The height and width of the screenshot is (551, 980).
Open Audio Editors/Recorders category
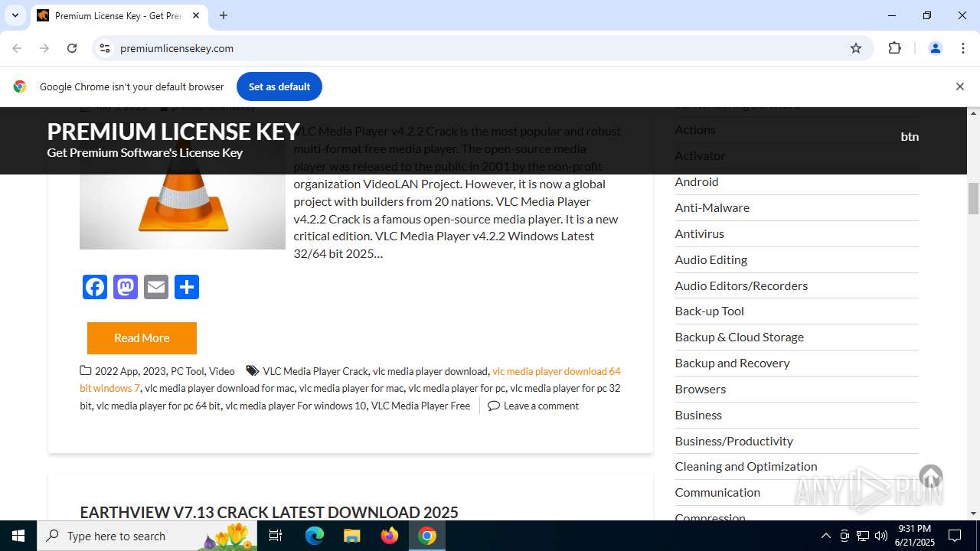tap(741, 285)
